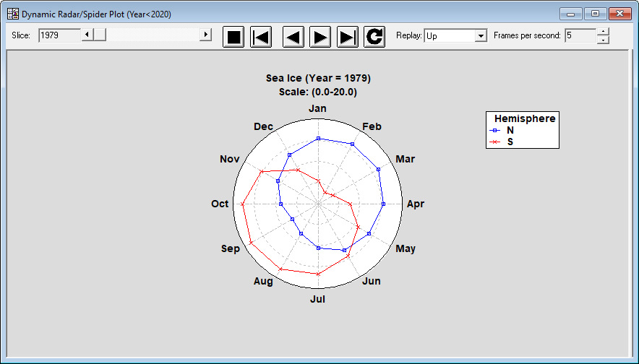Click the Sea Ice chart title

[x=317, y=78]
